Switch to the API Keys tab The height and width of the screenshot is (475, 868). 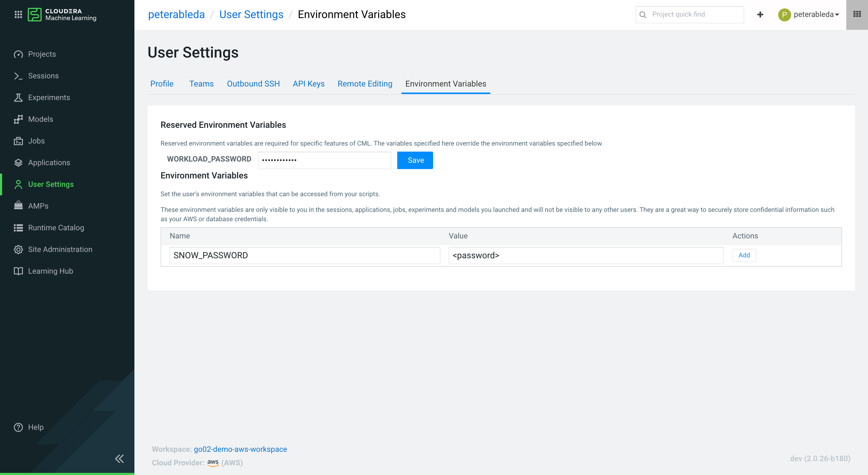pos(308,83)
